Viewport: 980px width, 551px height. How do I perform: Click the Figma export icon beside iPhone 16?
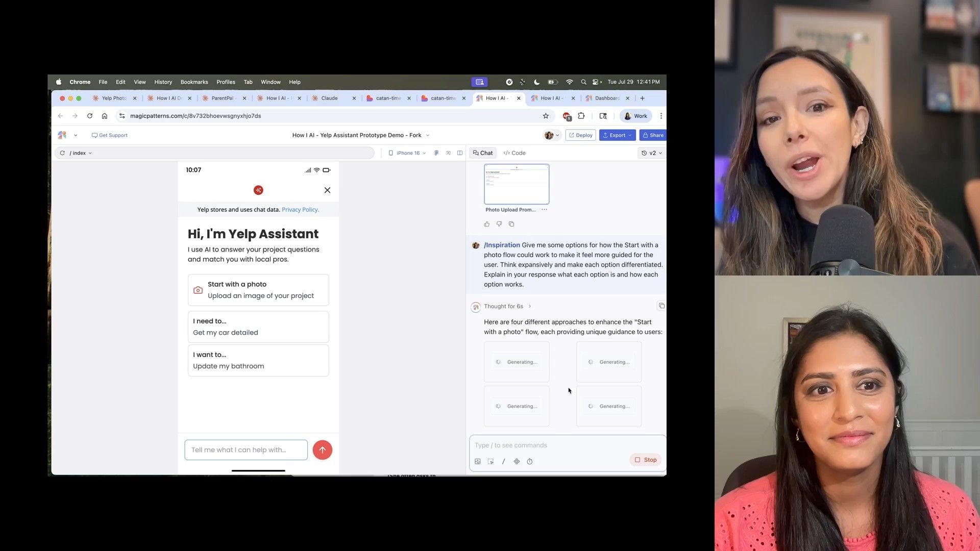(436, 153)
